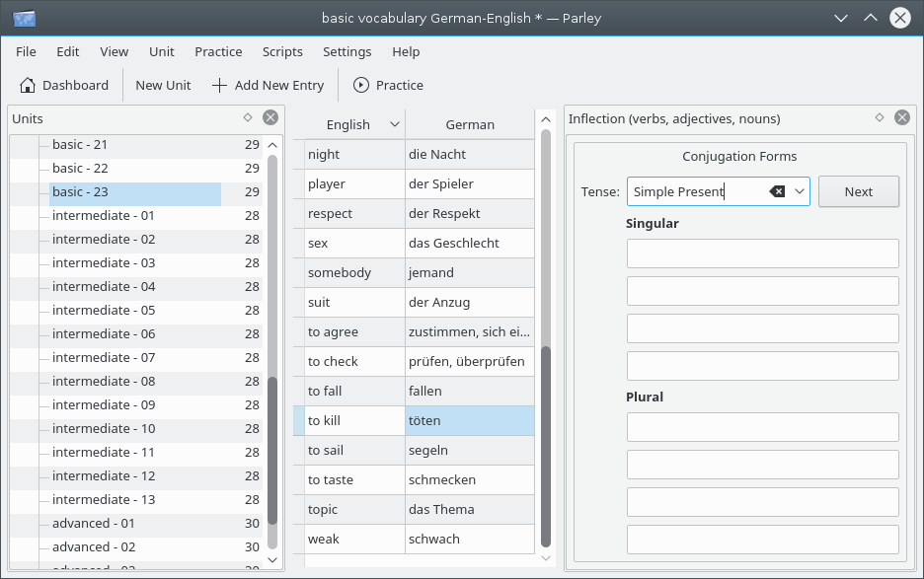
Task: Click the first Singular conjugation field
Action: tap(762, 253)
